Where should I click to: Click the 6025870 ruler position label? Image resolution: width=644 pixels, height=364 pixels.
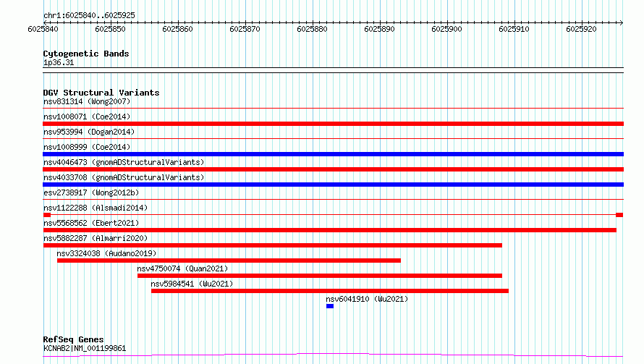pos(245,29)
